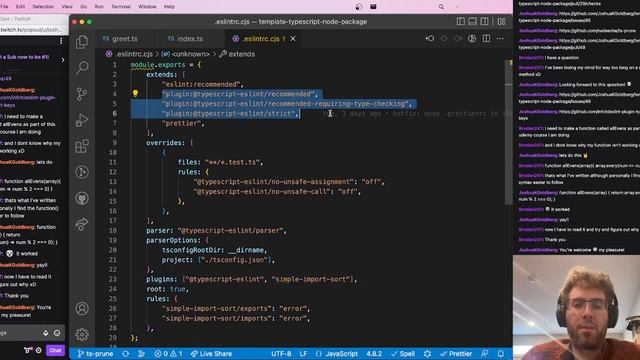The width and height of the screenshot is (640, 360).
Task: Click the Twitch chat message input field
Action: pyautogui.click(x=20, y=333)
